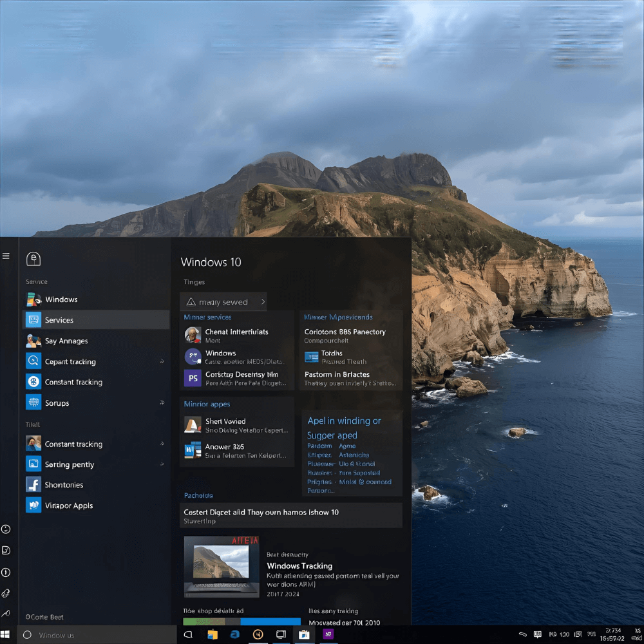Click the warning notice chevron button
Screen dimensions: 644x644
pos(263,302)
